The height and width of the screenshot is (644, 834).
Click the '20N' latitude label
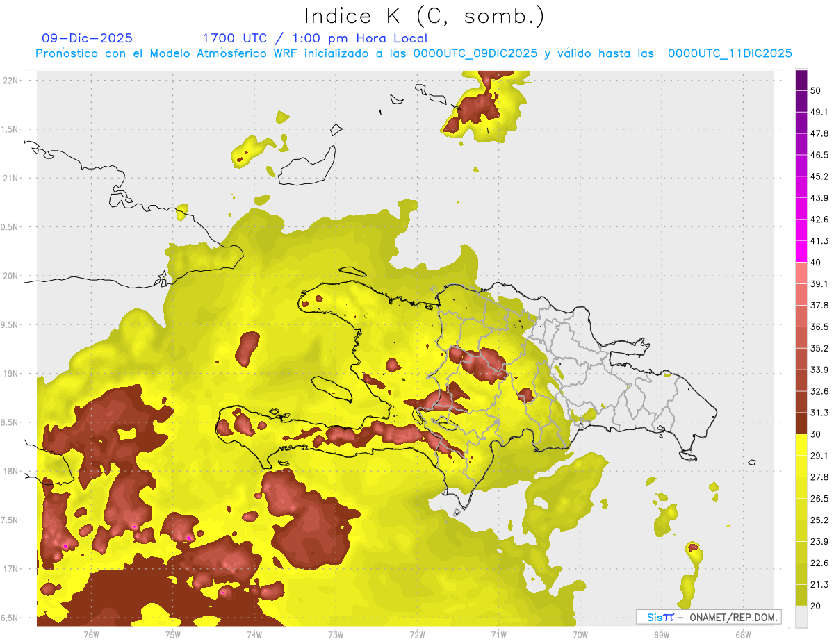(x=11, y=276)
